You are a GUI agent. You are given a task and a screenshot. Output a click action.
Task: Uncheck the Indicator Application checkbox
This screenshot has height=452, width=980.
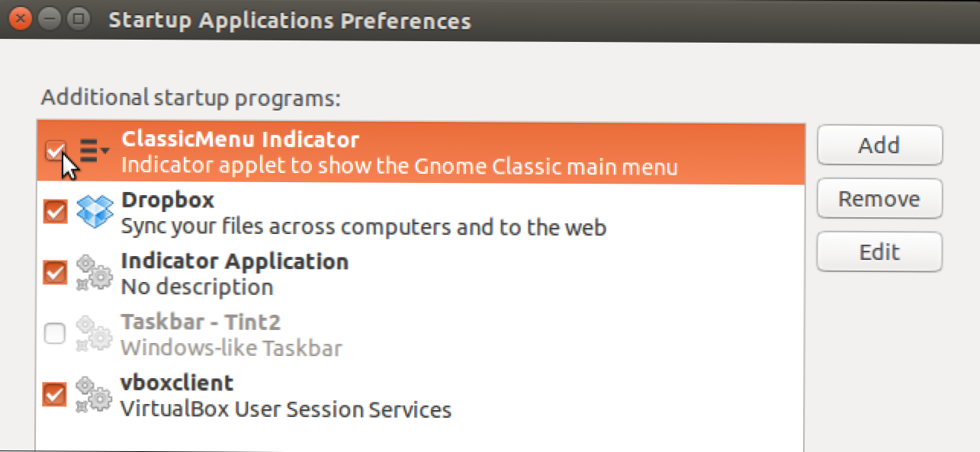click(x=55, y=273)
